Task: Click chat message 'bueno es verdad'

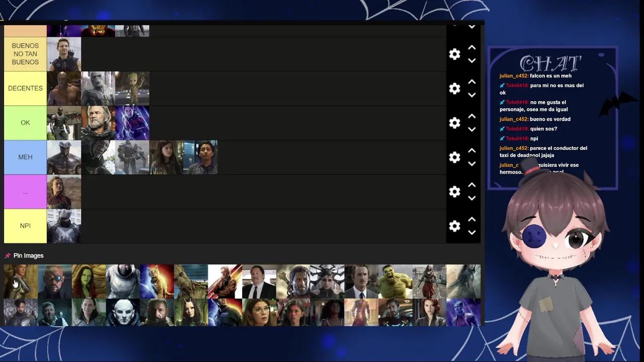Action: click(550, 119)
